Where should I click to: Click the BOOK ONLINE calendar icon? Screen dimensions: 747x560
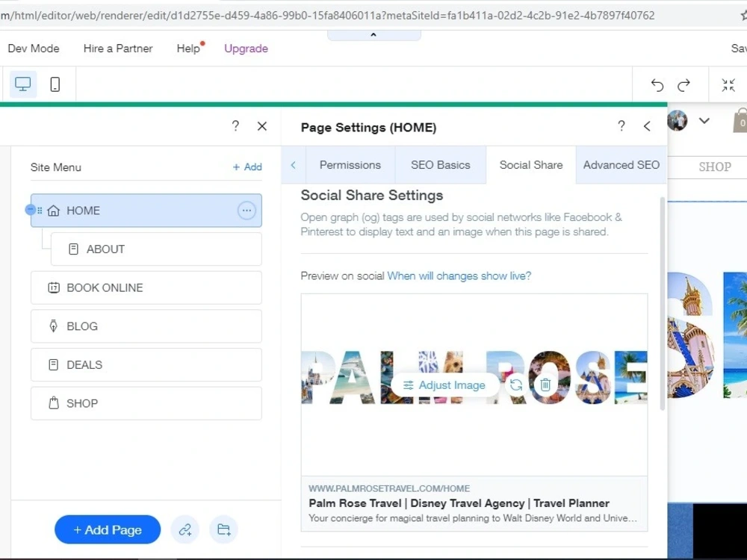[53, 287]
